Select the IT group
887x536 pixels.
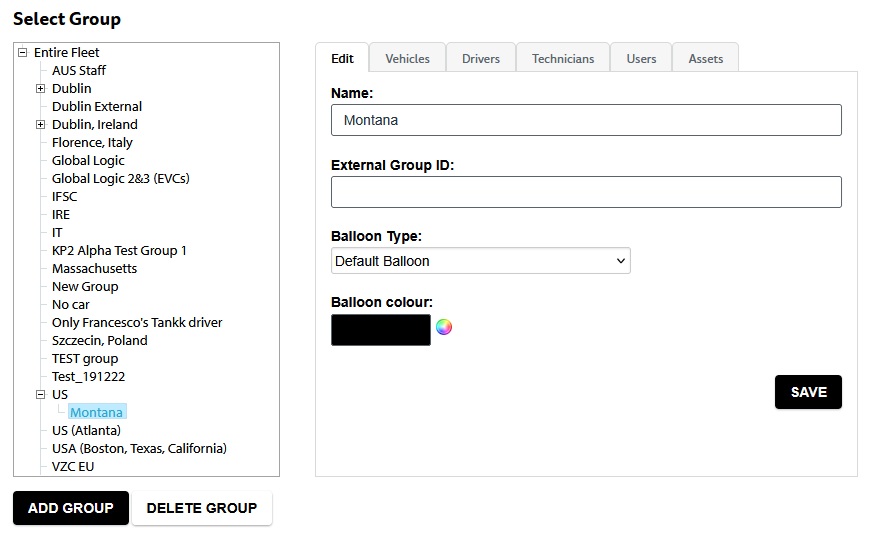point(57,233)
